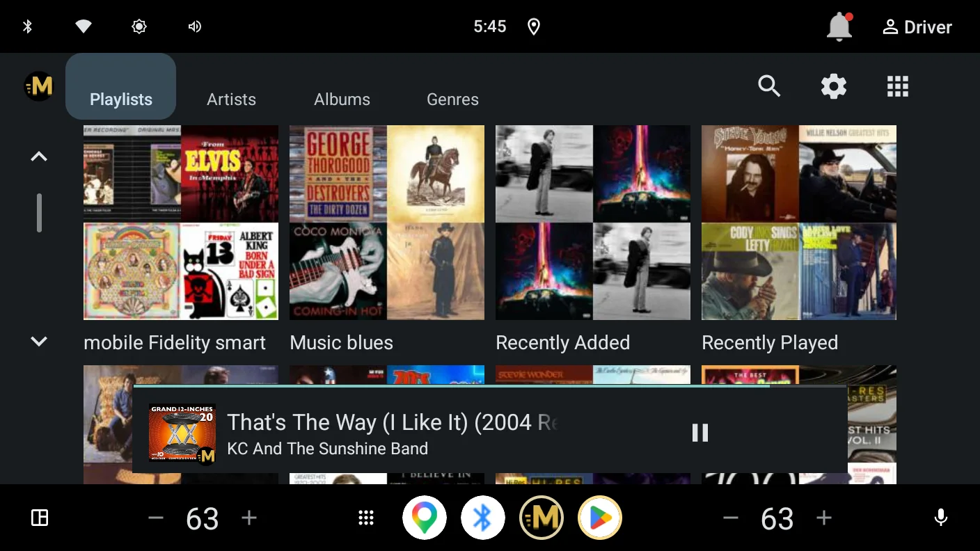The width and height of the screenshot is (980, 551).
Task: Click the 'Recently Added' label
Action: click(x=562, y=343)
